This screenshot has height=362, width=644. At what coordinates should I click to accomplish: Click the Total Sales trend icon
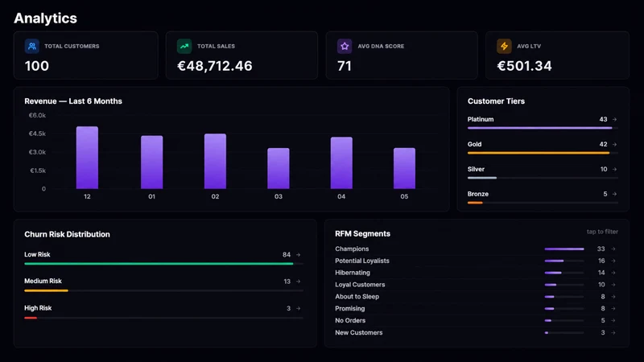[x=184, y=46]
